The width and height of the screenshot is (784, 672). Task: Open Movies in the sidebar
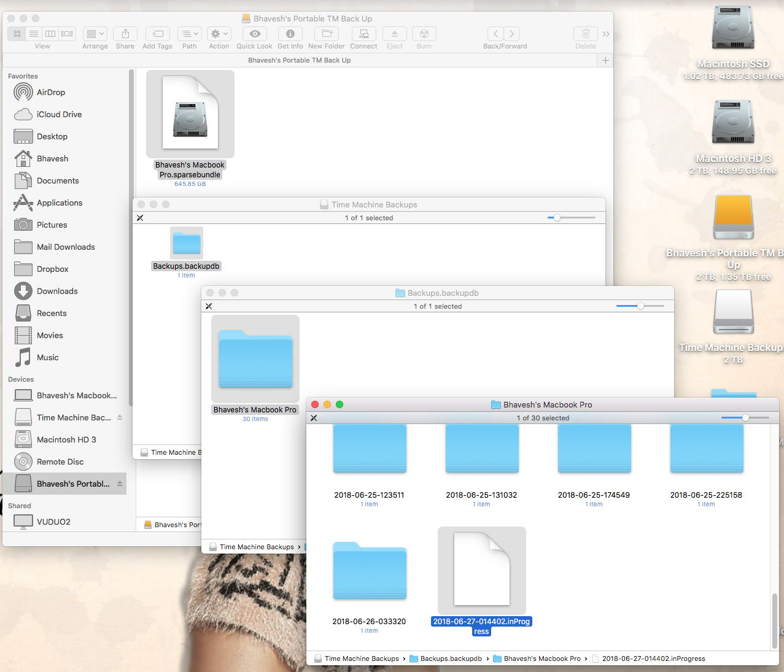(x=66, y=336)
